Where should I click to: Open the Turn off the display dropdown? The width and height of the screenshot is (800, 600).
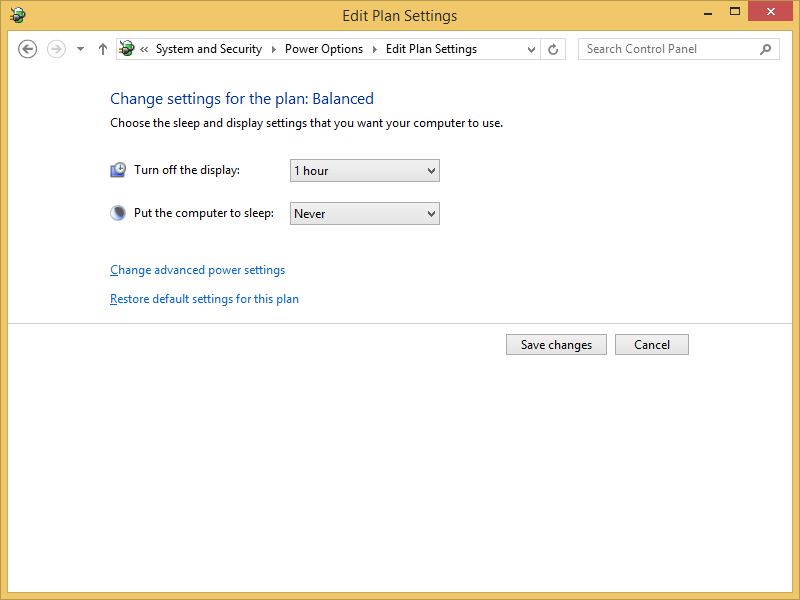click(x=365, y=170)
